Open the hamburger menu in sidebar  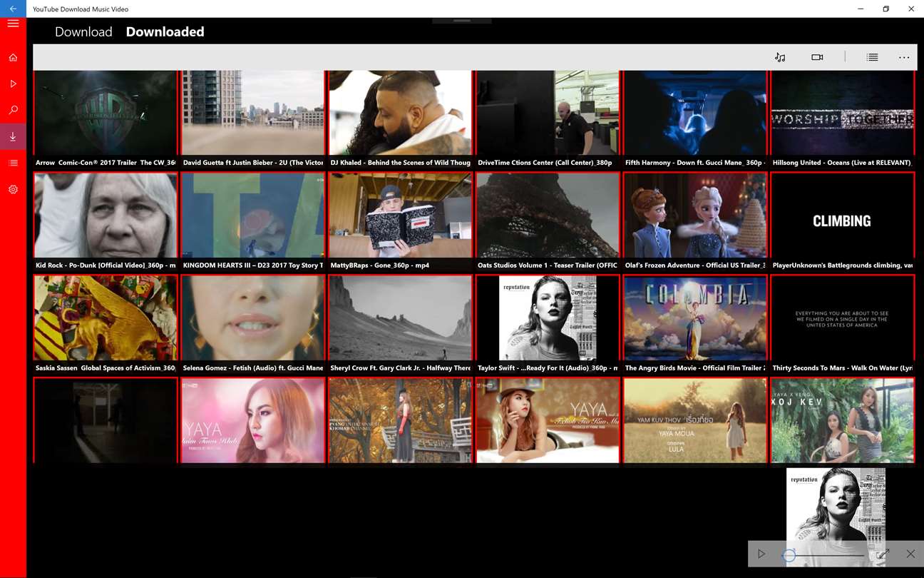[x=13, y=24]
